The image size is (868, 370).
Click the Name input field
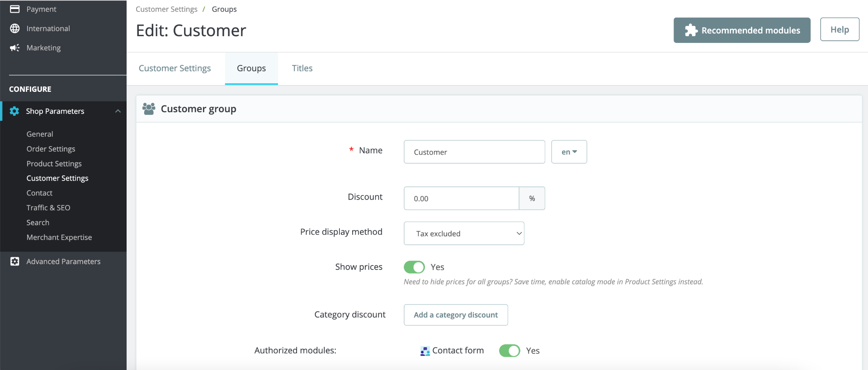pyautogui.click(x=474, y=152)
